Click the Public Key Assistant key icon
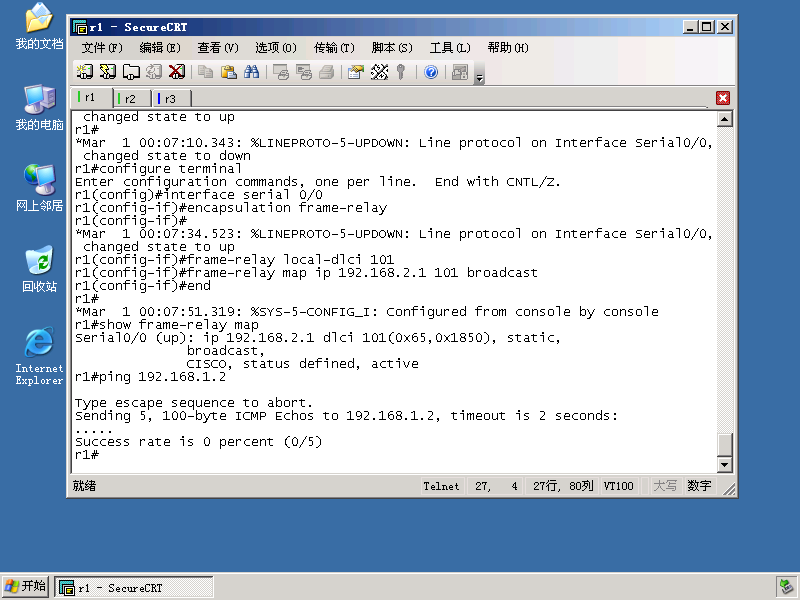This screenshot has height=600, width=800. coord(401,72)
